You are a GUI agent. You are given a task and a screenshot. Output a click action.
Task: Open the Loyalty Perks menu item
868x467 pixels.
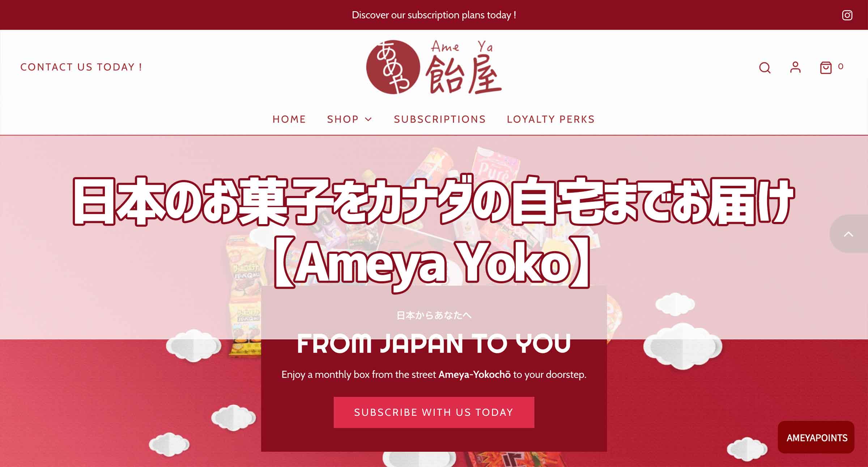(551, 119)
